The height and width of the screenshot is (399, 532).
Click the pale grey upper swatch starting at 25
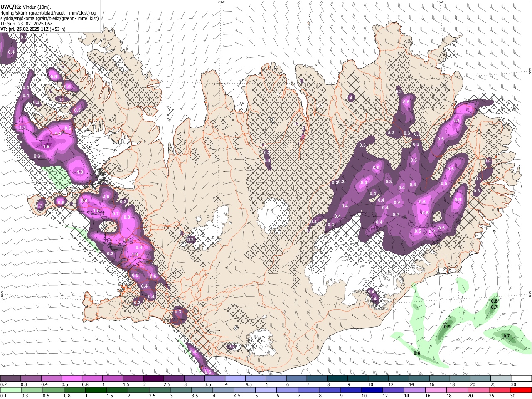click(x=501, y=379)
